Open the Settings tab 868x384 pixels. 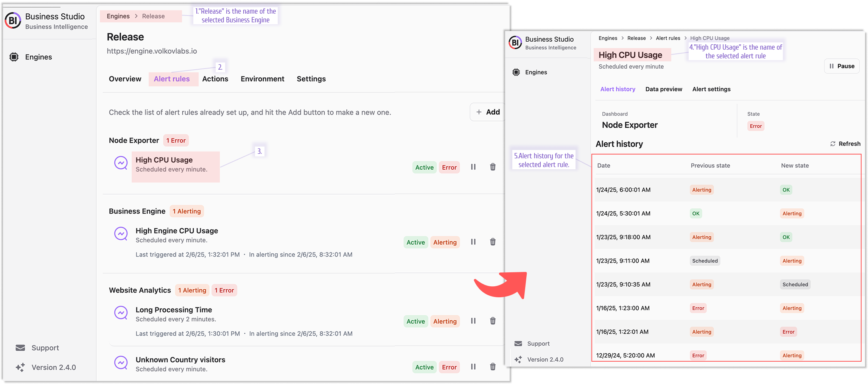311,79
